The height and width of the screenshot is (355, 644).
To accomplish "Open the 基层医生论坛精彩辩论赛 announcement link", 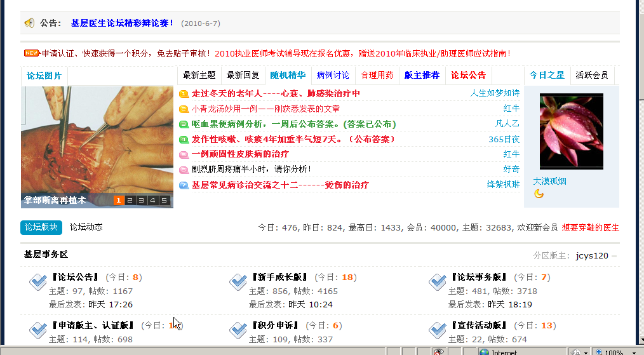I will click(x=122, y=23).
